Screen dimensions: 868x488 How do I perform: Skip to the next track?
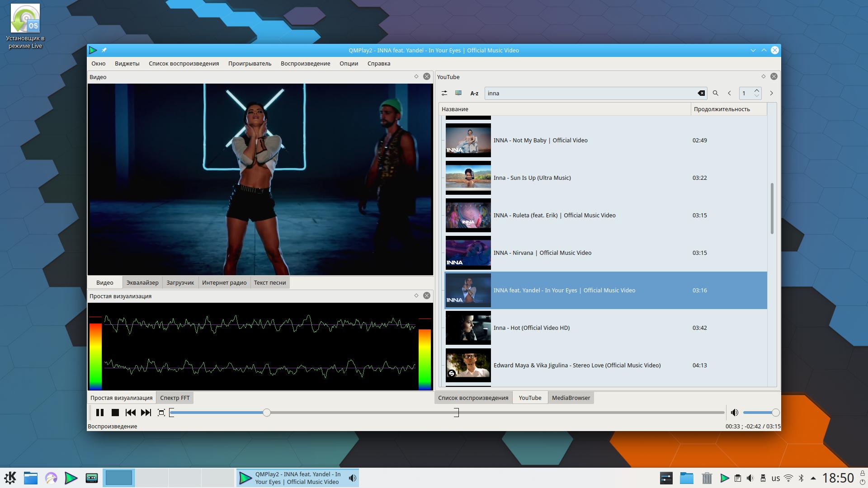click(x=146, y=413)
